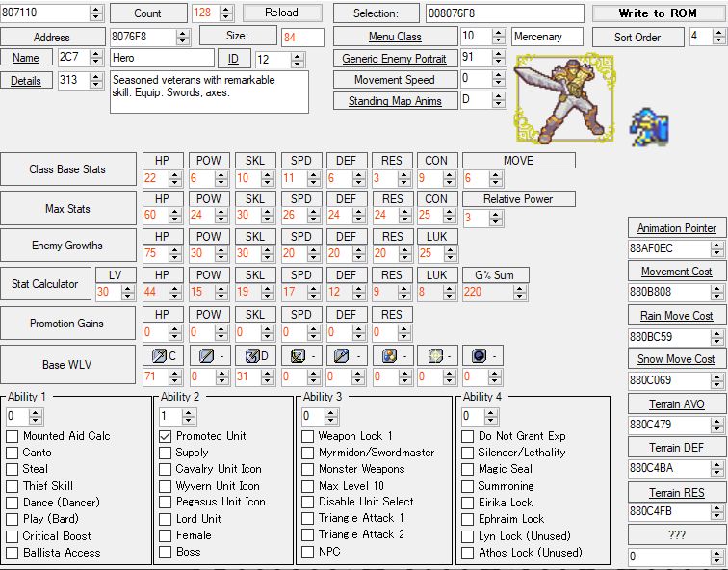Open the Details link
The height and width of the screenshot is (570, 728).
pyautogui.click(x=26, y=81)
